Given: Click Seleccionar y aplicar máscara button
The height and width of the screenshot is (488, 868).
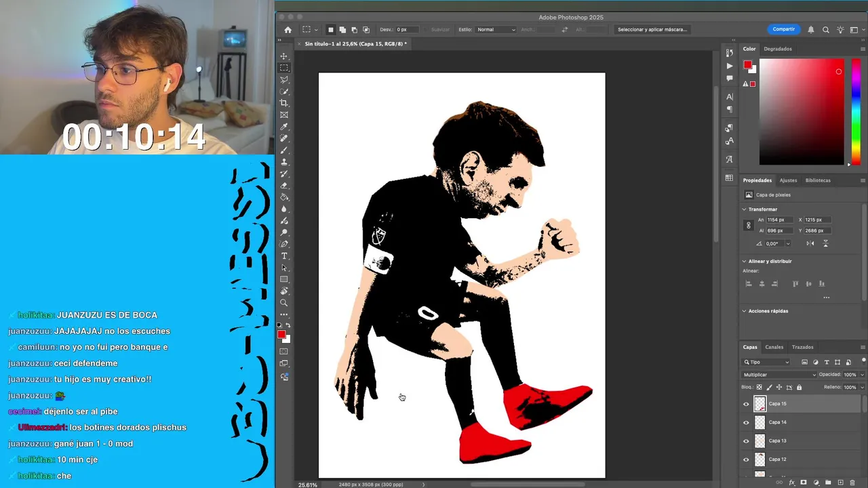Looking at the screenshot, I should [652, 30].
